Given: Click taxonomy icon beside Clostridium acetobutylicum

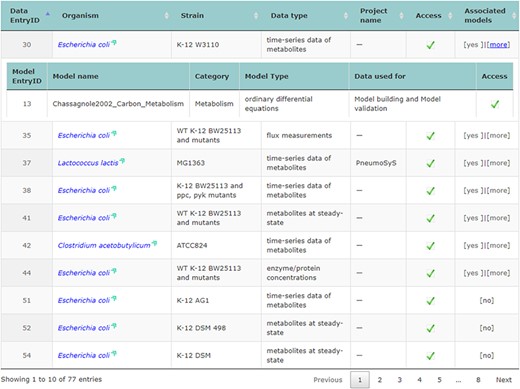Looking at the screenshot, I should (x=154, y=243).
